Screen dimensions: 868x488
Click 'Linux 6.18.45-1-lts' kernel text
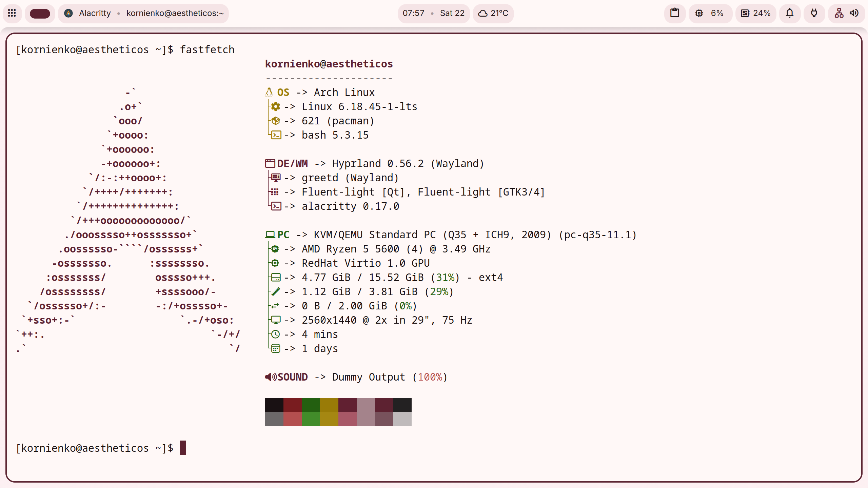pyautogui.click(x=359, y=106)
